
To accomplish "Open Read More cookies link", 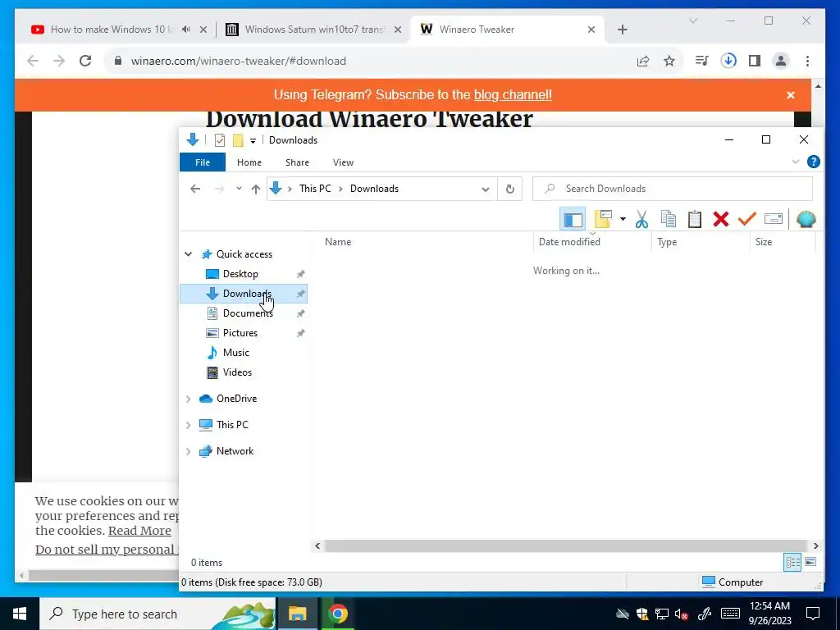I will coord(139,531).
